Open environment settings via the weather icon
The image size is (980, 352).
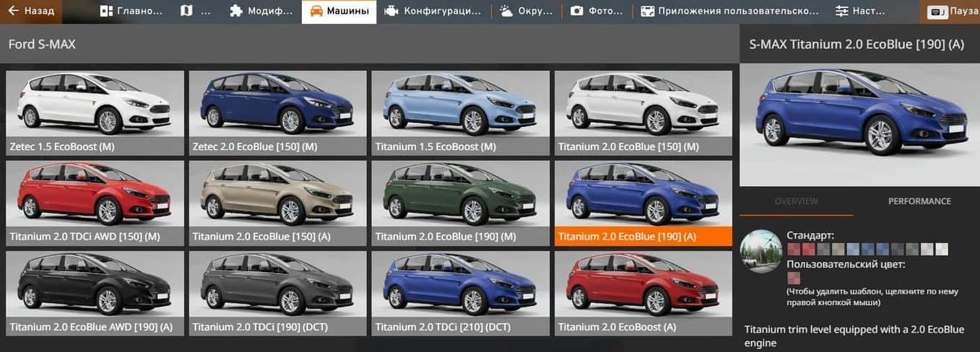(x=506, y=12)
